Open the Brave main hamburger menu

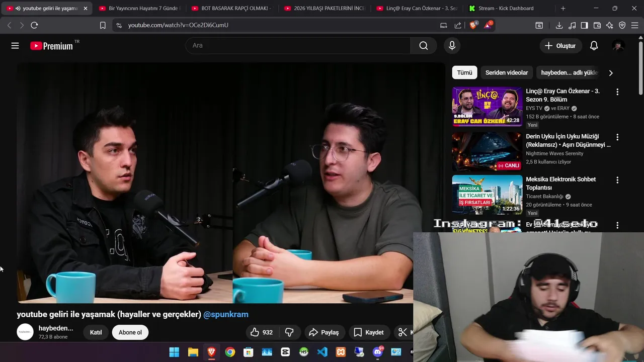635,25
